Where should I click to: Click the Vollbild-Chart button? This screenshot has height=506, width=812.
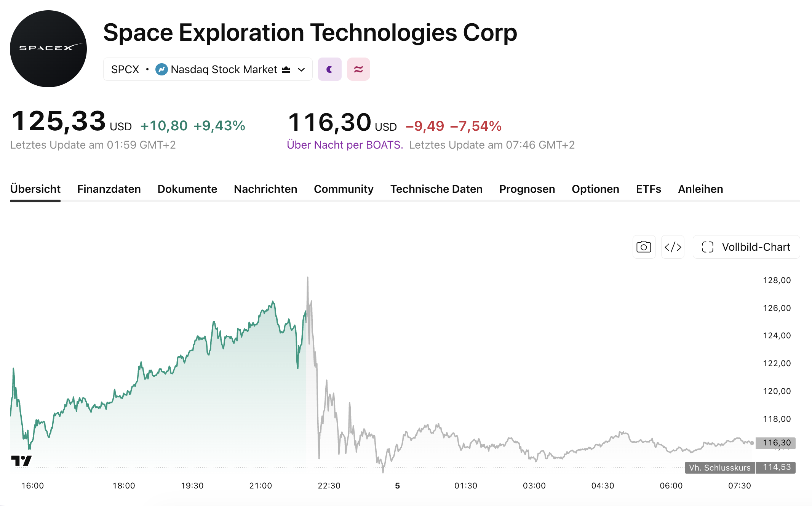click(x=746, y=247)
